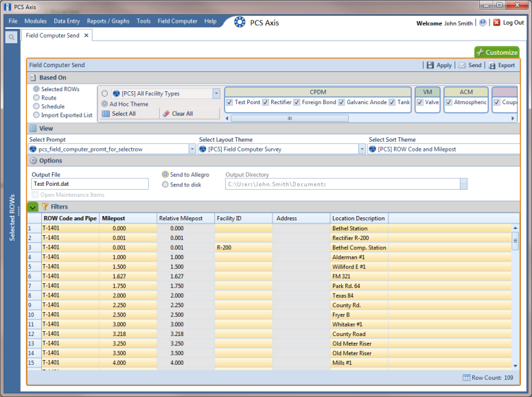This screenshot has width=532, height=397.
Task: Click globe icon in Select Sort Theme
Action: click(372, 149)
